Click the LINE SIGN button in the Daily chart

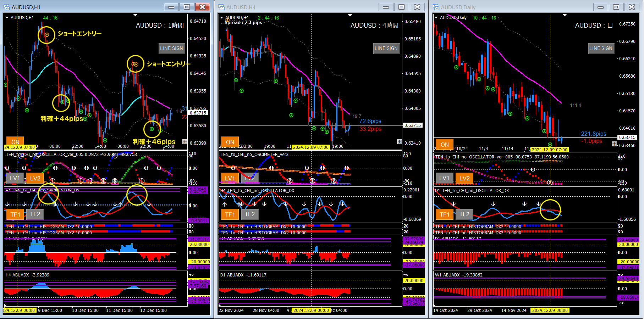(x=601, y=48)
